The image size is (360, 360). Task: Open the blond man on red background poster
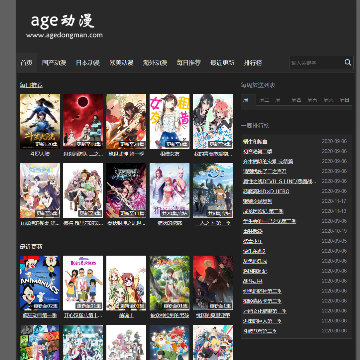coord(213,283)
